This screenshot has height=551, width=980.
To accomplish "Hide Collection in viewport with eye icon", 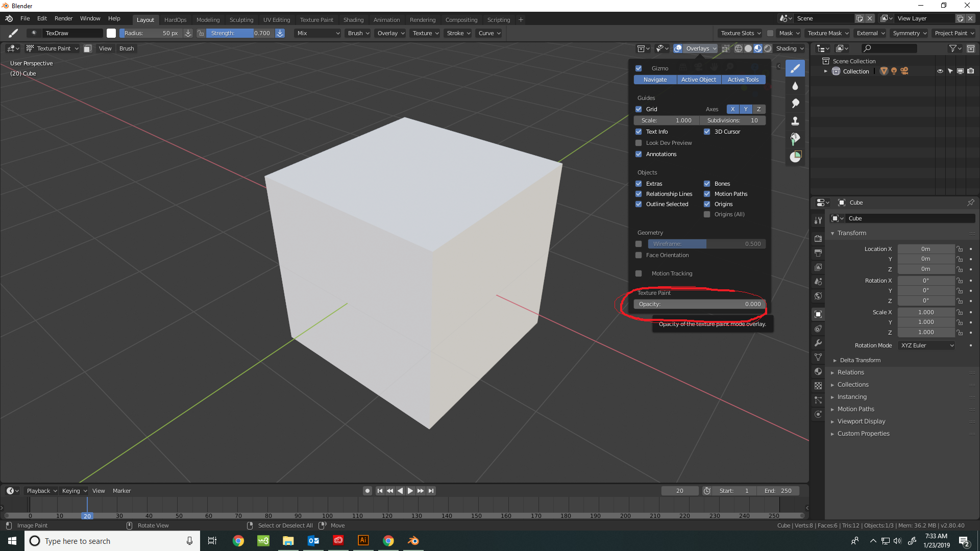I will click(940, 71).
